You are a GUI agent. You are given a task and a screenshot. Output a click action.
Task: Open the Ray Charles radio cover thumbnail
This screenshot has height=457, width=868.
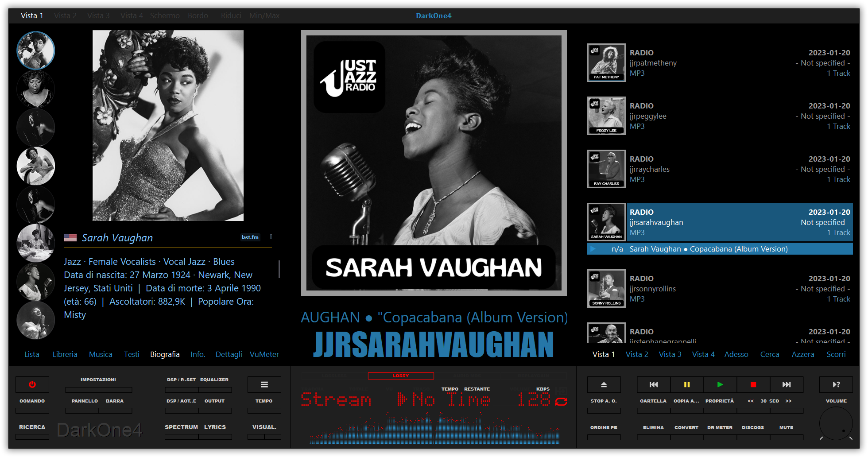click(x=606, y=169)
